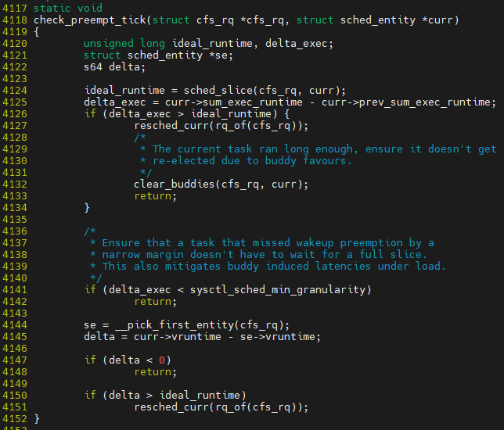Click line number 4117
The width and height of the screenshot is (504, 430).
[x=15, y=9]
